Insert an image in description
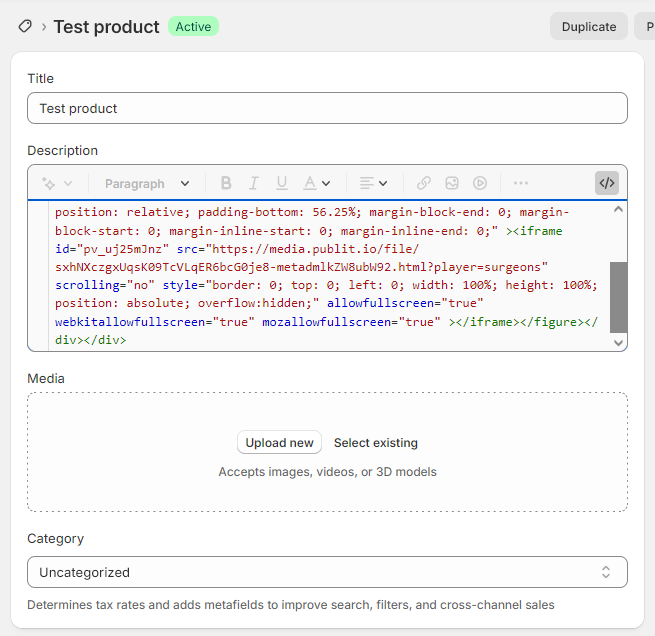 tap(452, 183)
